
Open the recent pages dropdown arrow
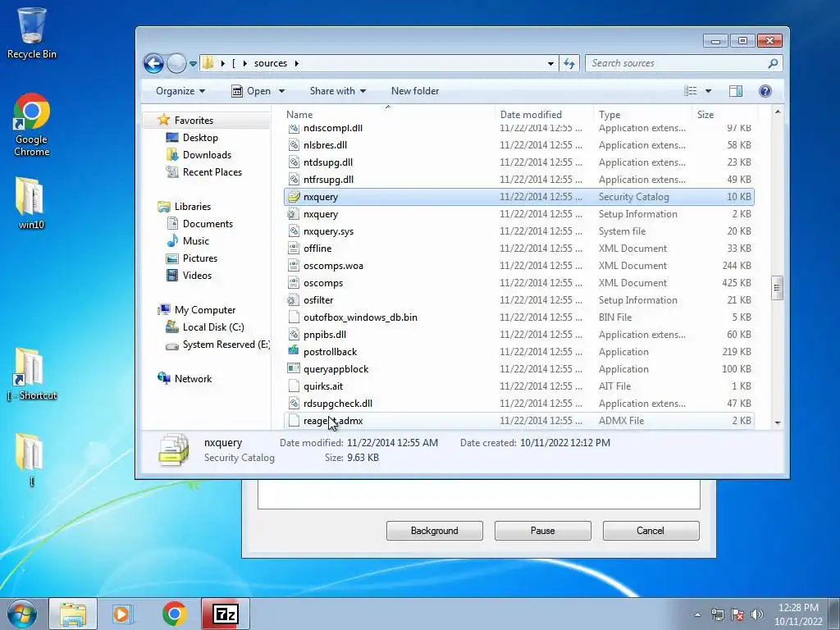click(193, 64)
